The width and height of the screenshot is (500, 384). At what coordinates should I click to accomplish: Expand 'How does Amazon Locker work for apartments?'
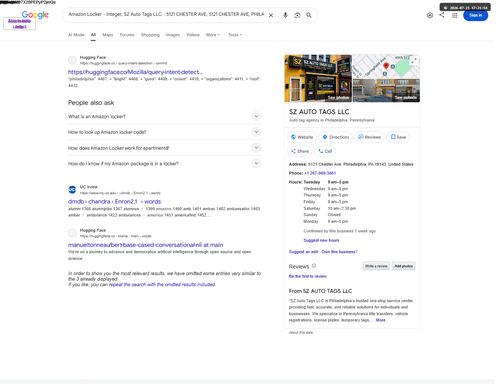pos(165,148)
